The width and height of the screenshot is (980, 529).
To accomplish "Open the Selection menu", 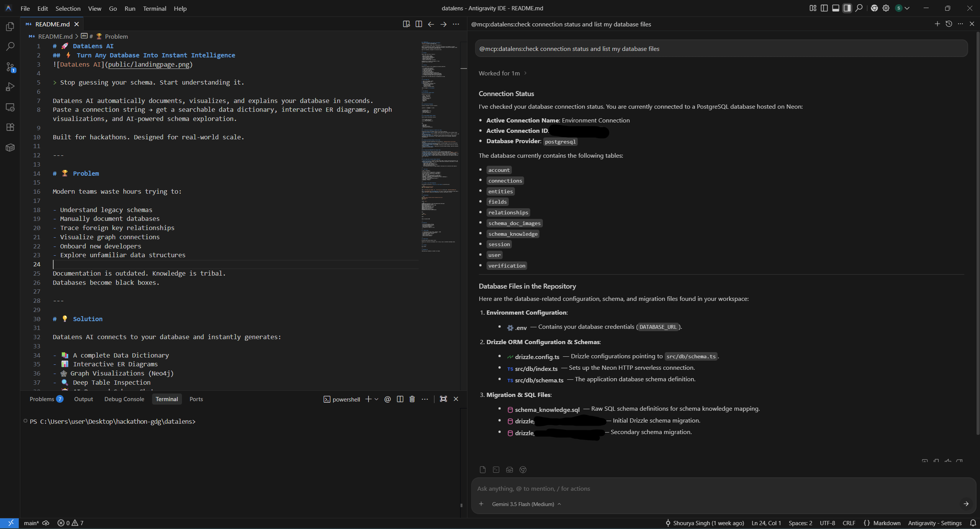I will 68,8.
